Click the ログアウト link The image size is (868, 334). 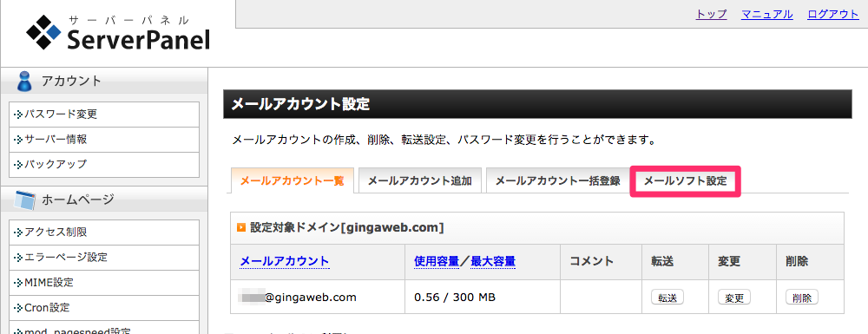pos(833,15)
